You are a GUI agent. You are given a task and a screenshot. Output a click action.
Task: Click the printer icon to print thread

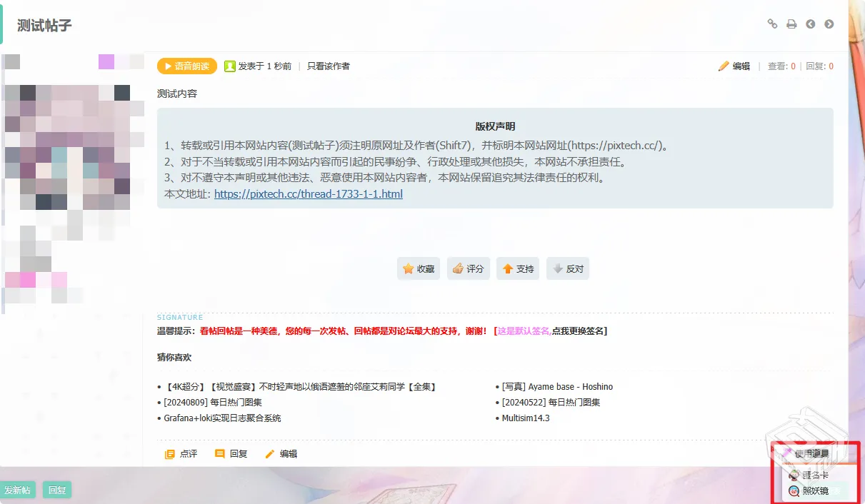click(x=791, y=24)
